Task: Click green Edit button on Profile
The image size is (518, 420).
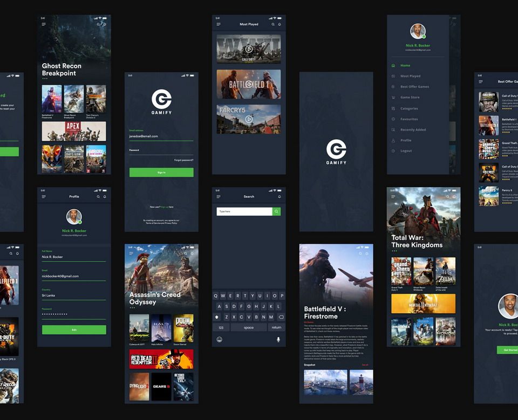Action: click(74, 330)
